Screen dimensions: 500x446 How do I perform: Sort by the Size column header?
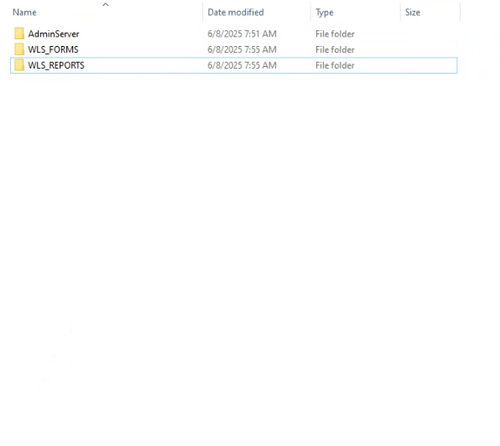[413, 12]
